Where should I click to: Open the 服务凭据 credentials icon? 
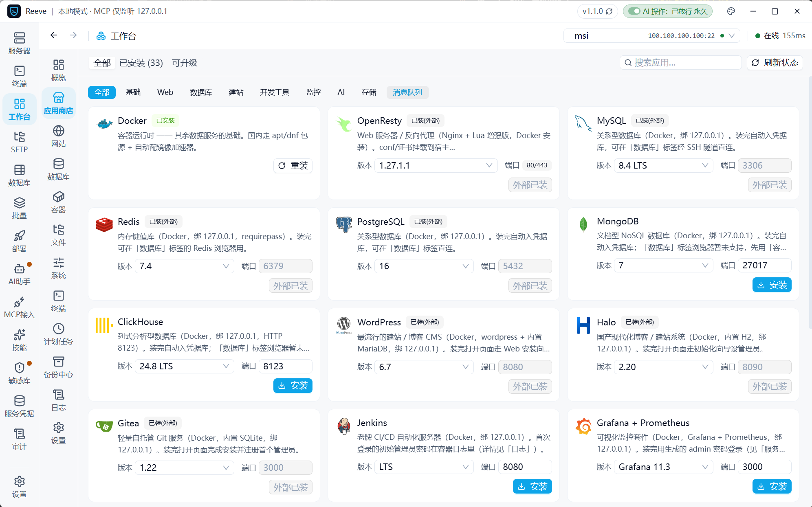(x=19, y=406)
